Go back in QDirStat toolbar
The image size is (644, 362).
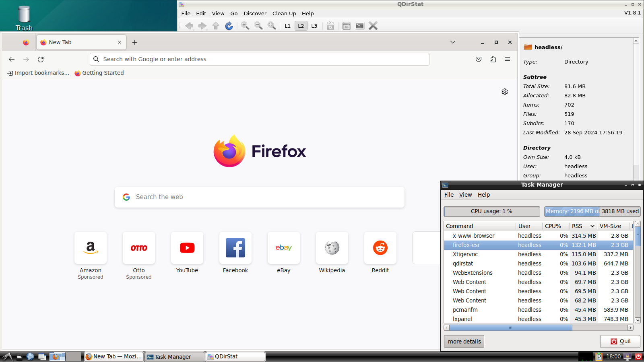[x=189, y=26]
